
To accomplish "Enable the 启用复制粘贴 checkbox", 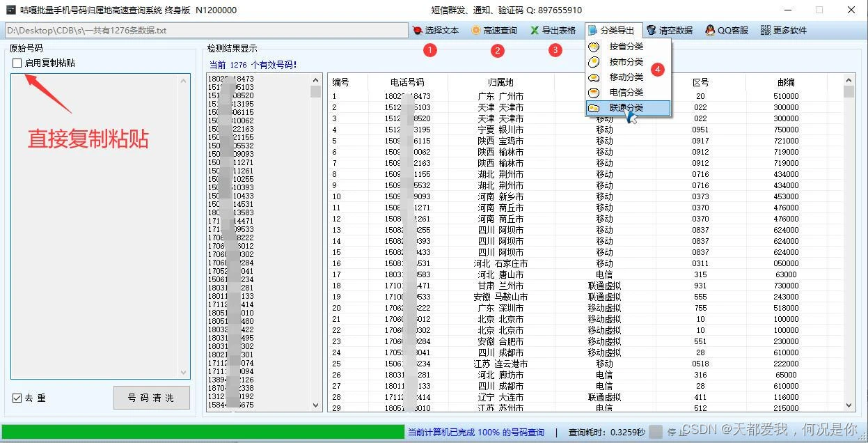I will (x=17, y=63).
